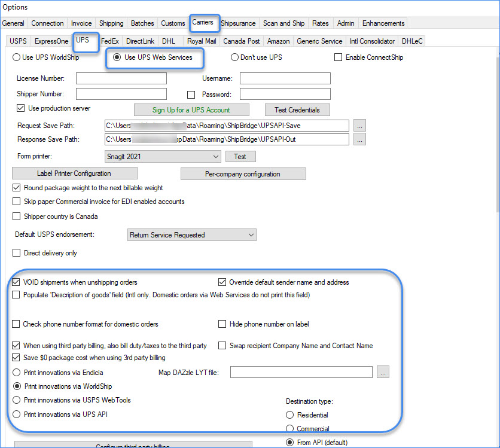Select the USPS carrier sub-tab
The width and height of the screenshot is (500, 448).
tap(18, 41)
